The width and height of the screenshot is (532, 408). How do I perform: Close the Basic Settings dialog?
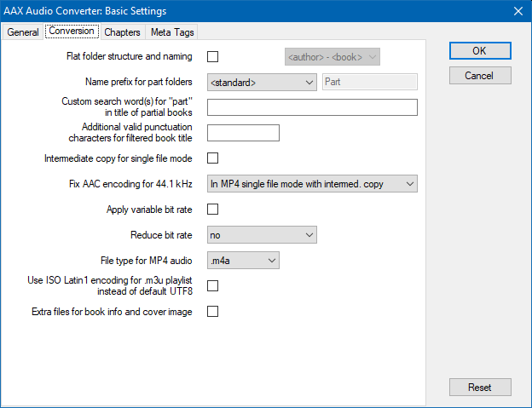[x=518, y=11]
